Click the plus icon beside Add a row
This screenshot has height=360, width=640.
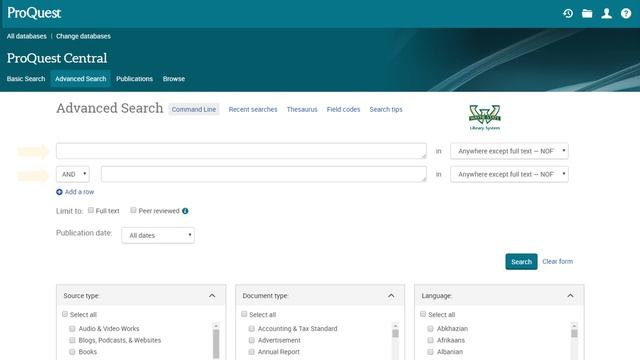coord(59,192)
